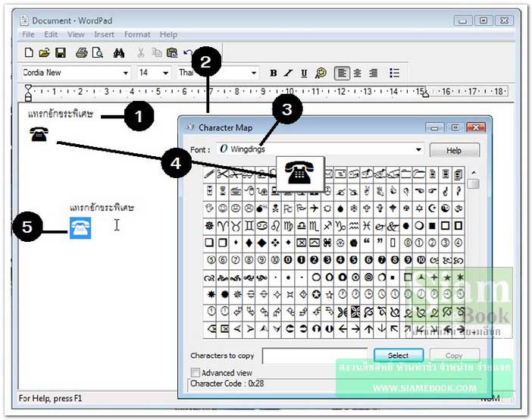532x420 pixels.
Task: Select the command key looped-square symbol
Action: coord(327,243)
